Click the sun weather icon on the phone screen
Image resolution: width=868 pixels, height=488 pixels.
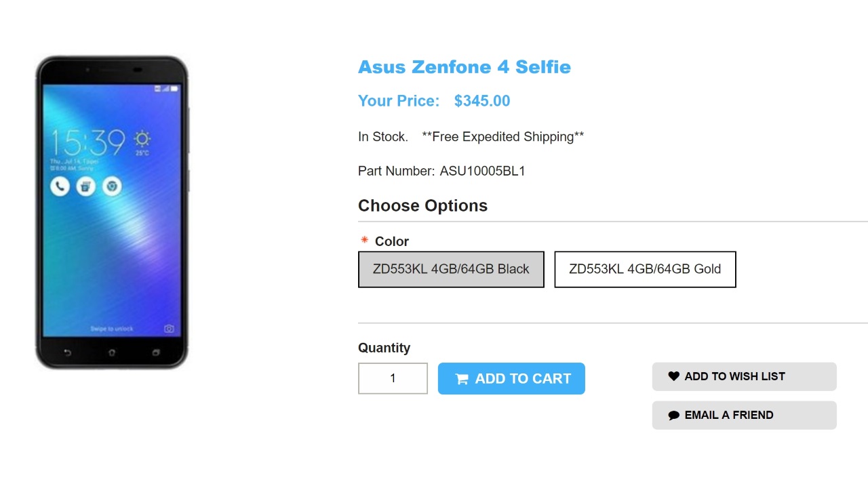(x=142, y=140)
